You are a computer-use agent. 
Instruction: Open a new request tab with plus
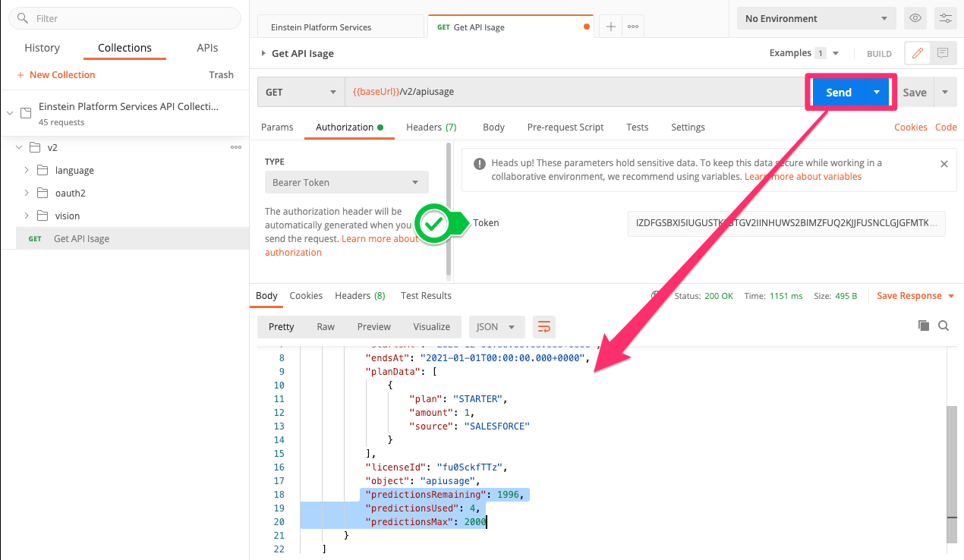[x=610, y=27]
